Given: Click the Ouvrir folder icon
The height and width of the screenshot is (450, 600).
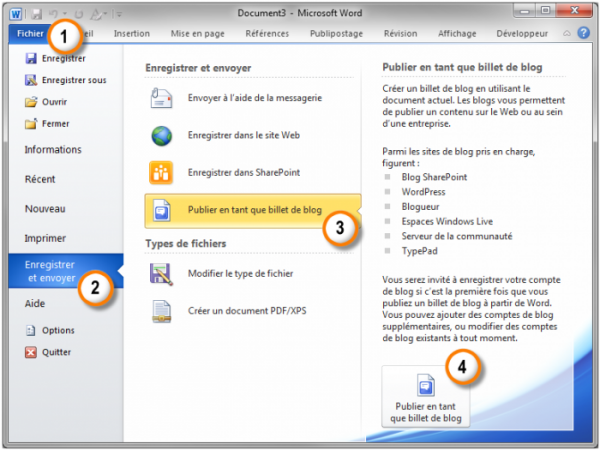Looking at the screenshot, I should point(31,102).
